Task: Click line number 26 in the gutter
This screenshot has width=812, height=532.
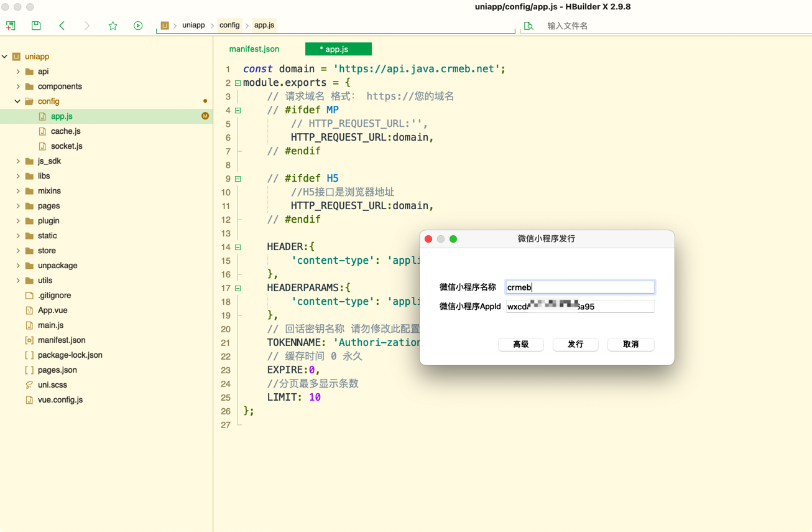Action: tap(226, 411)
